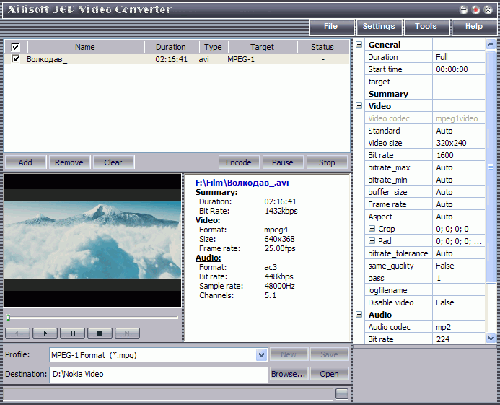Click the disable video value False
Viewport: 500px width, 405px height.
pyautogui.click(x=458, y=302)
